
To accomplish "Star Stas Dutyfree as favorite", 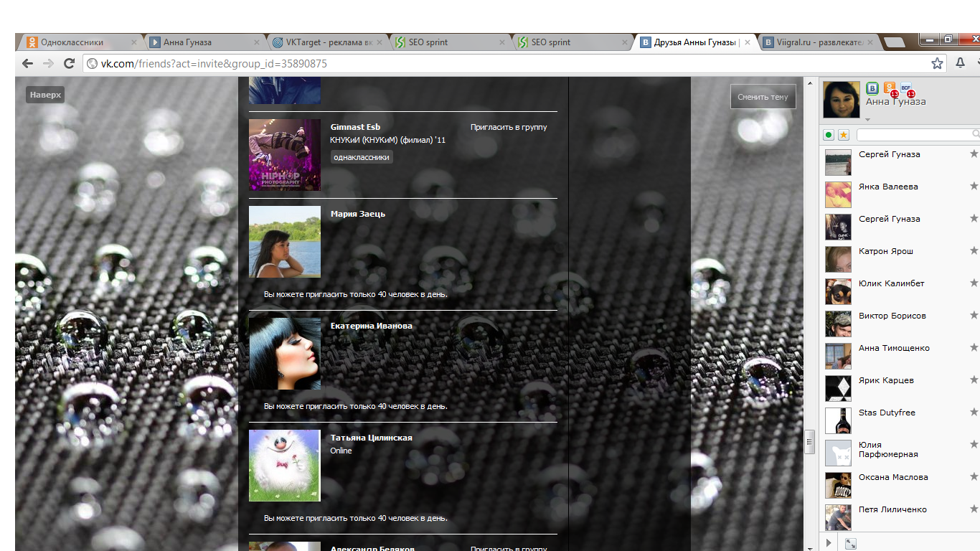I will [974, 413].
